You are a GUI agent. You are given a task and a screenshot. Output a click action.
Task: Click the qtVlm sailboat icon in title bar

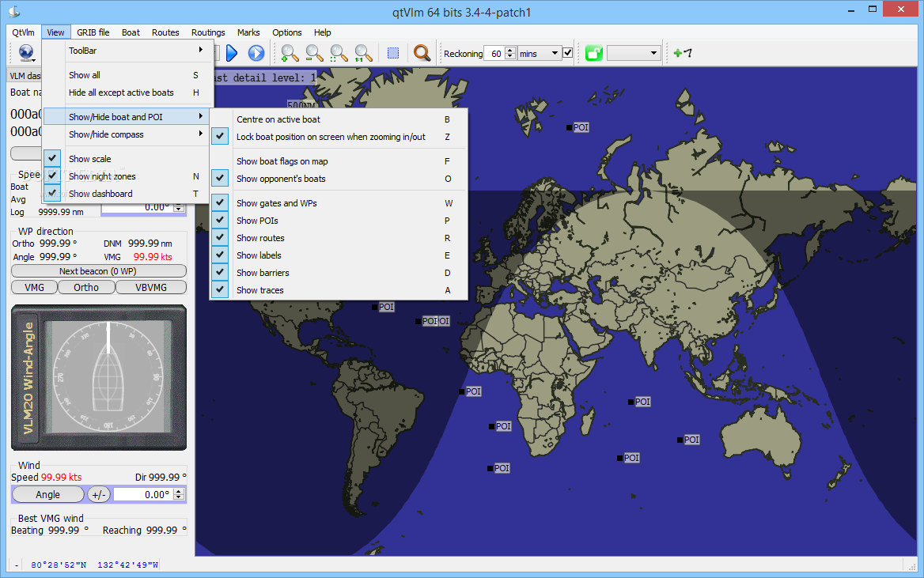[x=14, y=11]
